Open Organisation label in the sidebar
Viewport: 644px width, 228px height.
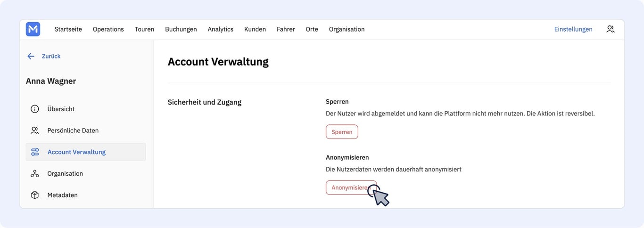(65, 174)
